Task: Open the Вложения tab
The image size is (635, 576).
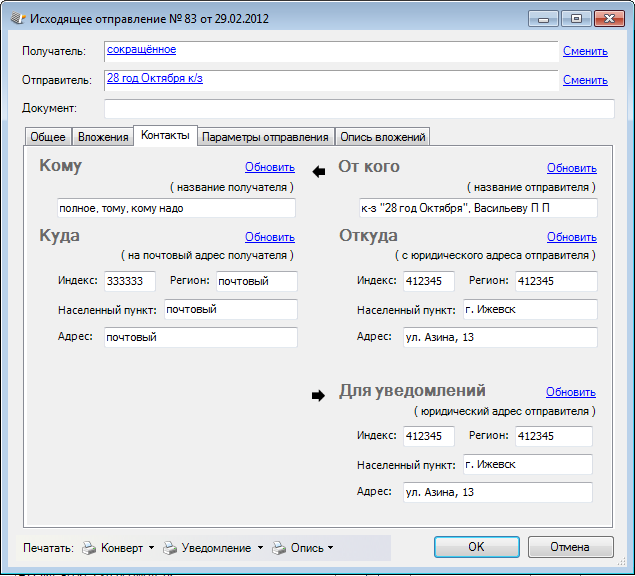Action: pyautogui.click(x=103, y=137)
